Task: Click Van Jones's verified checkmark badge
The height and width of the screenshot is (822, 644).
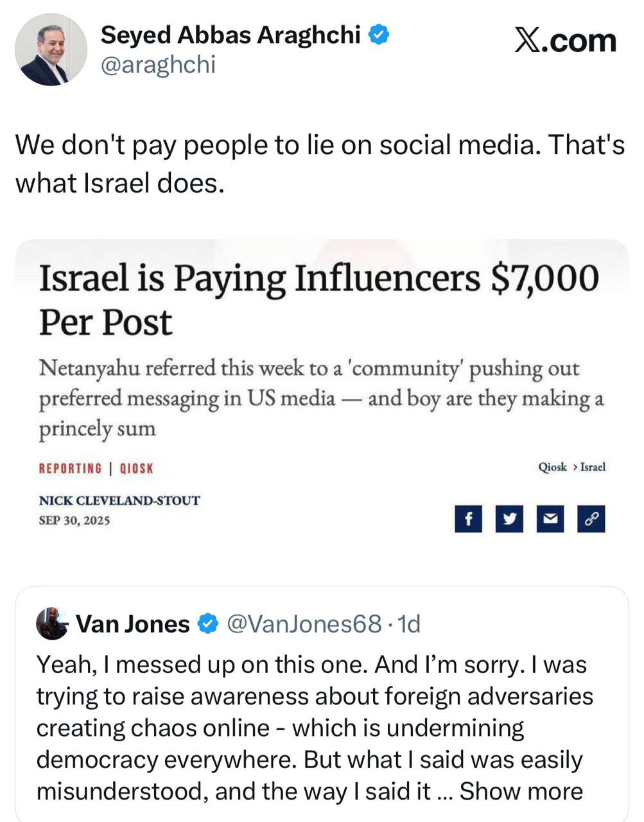Action: (x=207, y=624)
